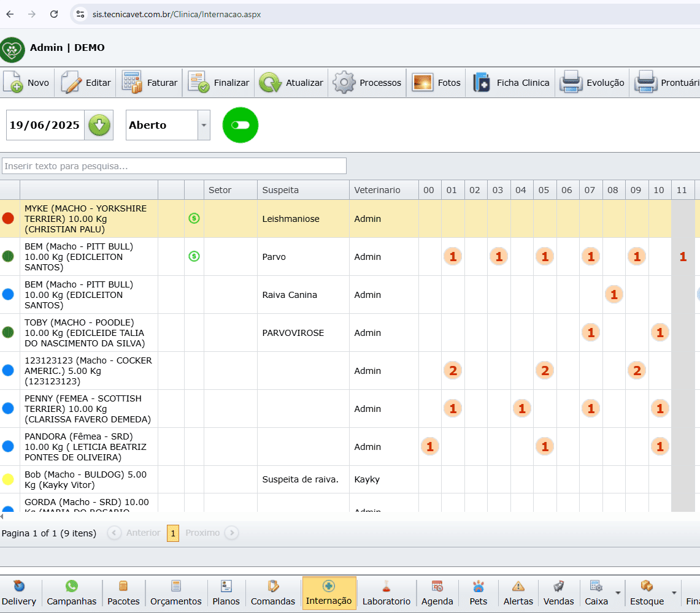
Task: Click the Finalizar toolbar icon
Action: pos(199,83)
